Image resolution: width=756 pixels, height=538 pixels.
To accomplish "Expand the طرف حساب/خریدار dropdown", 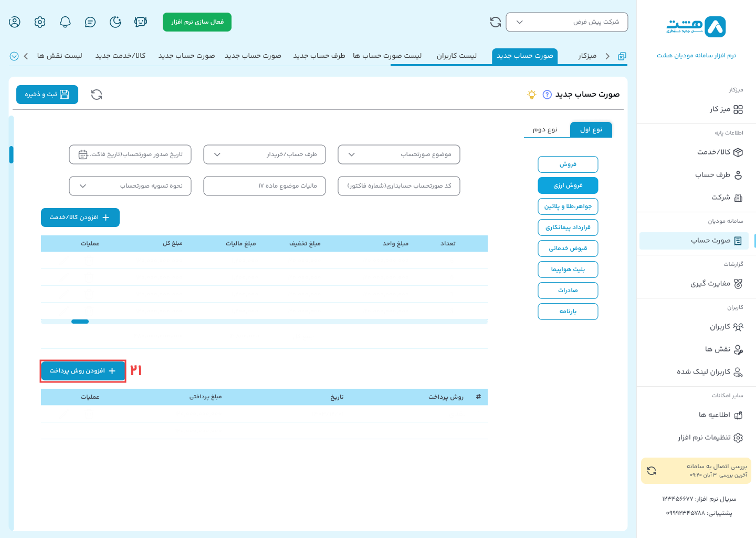I will click(x=265, y=154).
